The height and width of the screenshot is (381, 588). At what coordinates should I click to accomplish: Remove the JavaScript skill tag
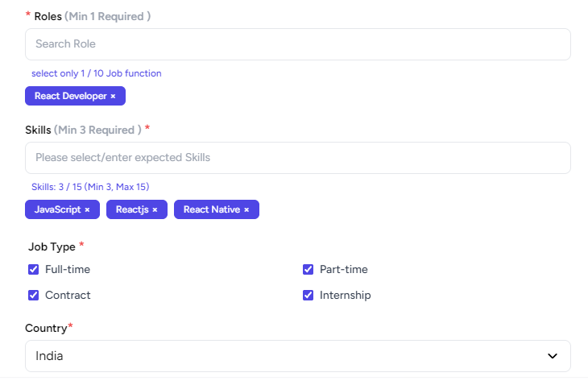click(x=87, y=210)
